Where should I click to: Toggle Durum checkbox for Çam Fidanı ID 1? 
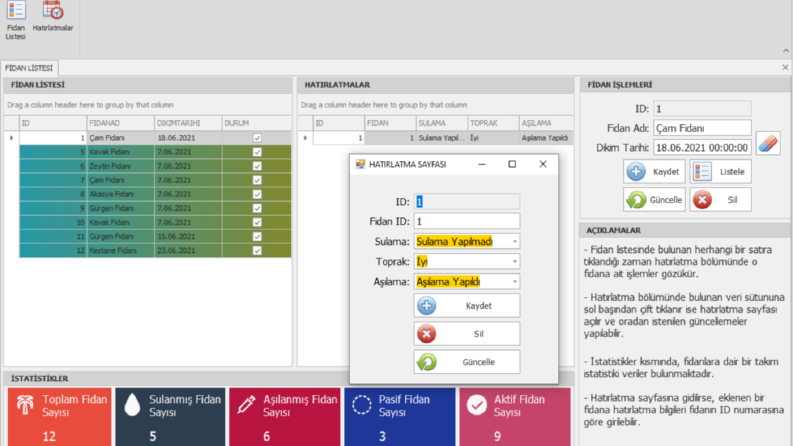click(257, 138)
